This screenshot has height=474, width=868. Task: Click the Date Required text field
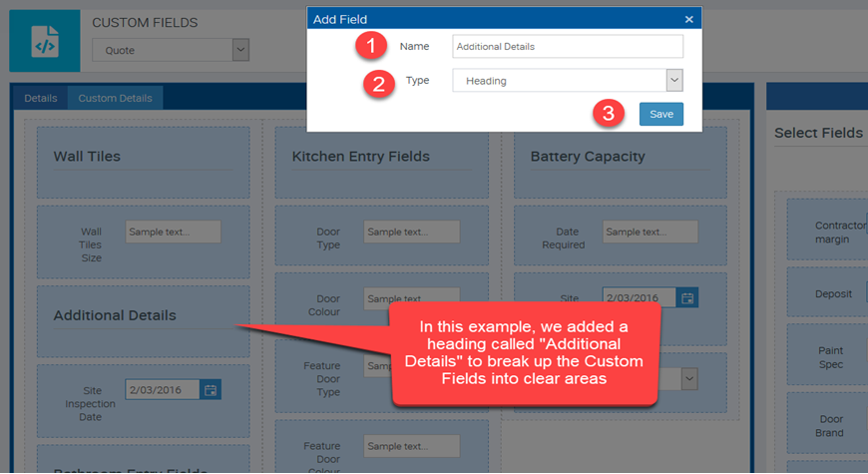[x=650, y=232]
